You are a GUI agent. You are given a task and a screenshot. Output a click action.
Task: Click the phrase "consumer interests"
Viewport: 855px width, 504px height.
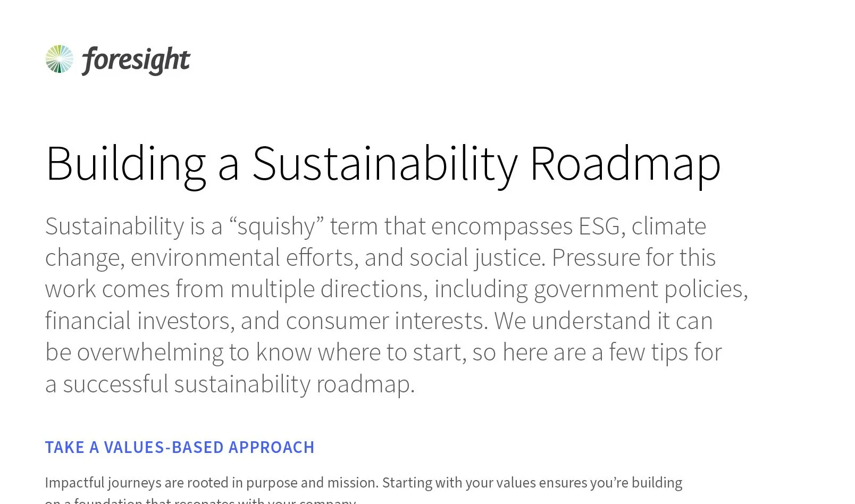pos(386,321)
